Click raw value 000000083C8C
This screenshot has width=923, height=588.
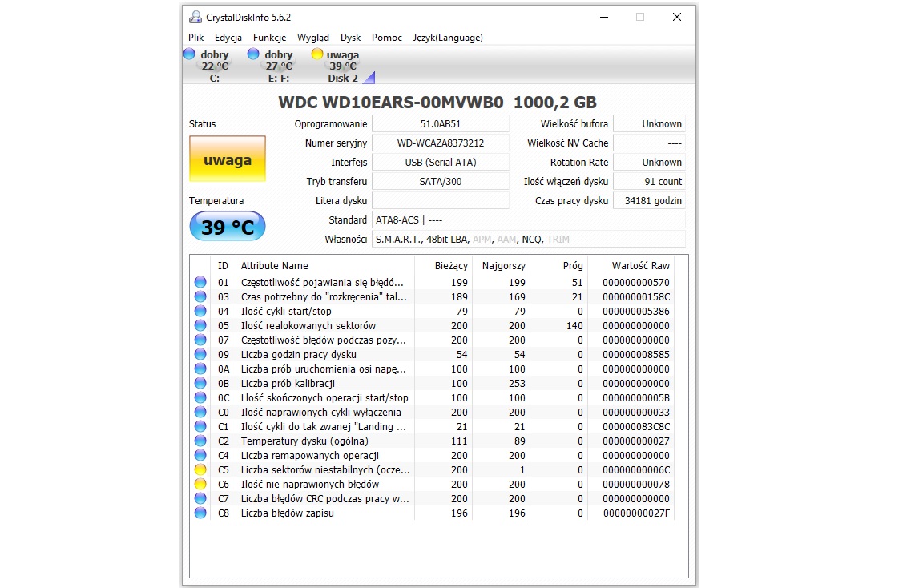(635, 426)
